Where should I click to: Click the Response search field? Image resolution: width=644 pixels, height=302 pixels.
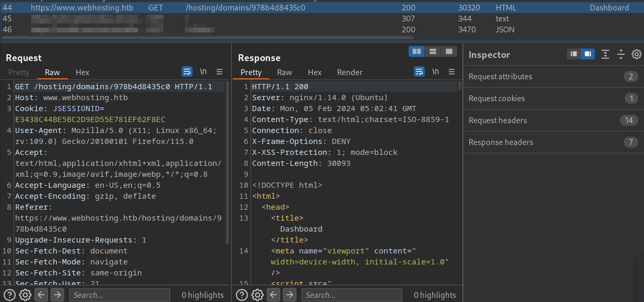tap(352, 295)
